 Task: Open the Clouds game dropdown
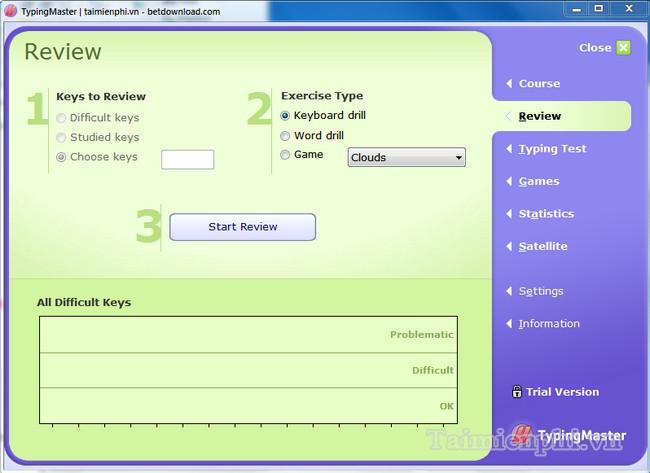406,158
